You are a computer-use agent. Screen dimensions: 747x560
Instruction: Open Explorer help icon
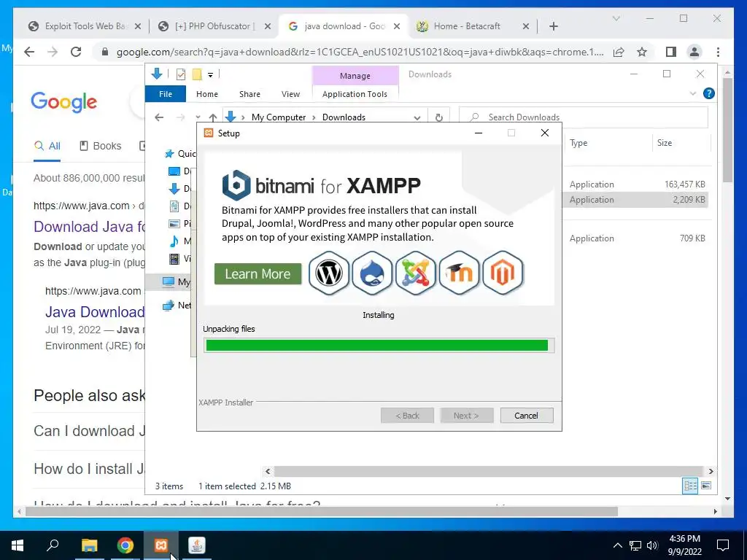coord(709,93)
